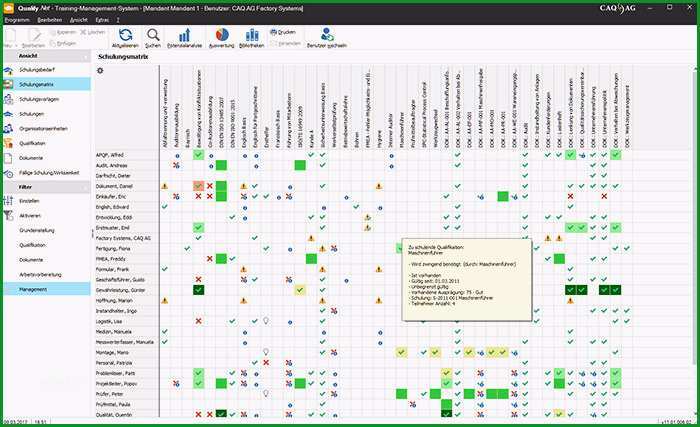This screenshot has width=700, height=427.
Task: Select the Management filter
Action: (46, 289)
